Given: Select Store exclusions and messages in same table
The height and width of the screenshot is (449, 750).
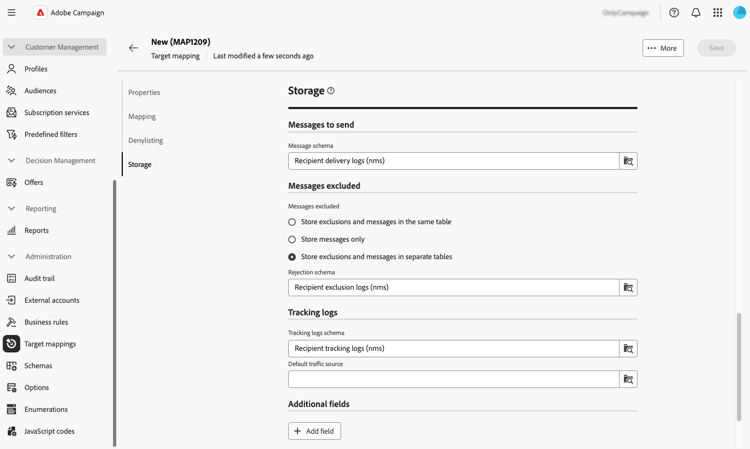Looking at the screenshot, I should pyautogui.click(x=292, y=222).
